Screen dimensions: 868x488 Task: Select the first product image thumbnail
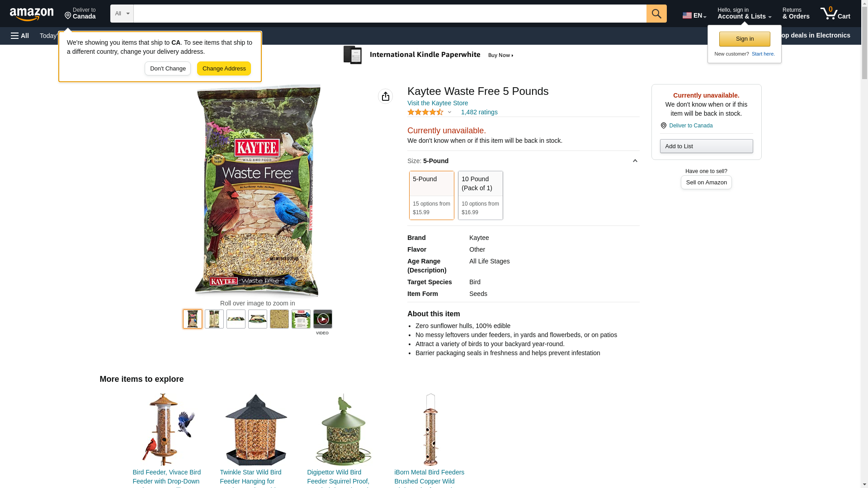point(193,319)
